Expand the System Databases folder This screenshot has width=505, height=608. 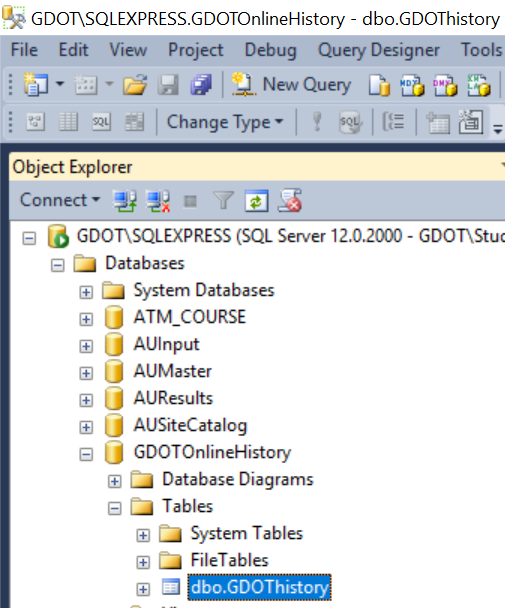point(86,292)
